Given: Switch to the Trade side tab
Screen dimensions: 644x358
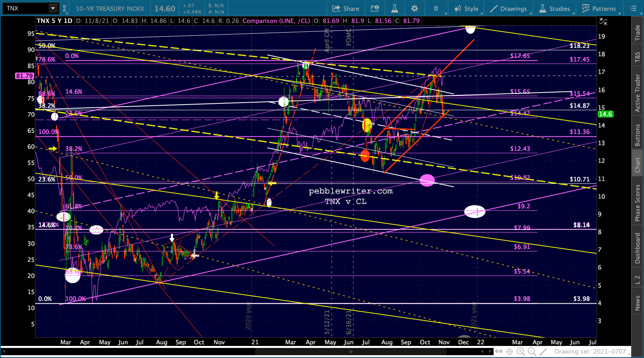Looking at the screenshot, I should pos(638,33).
